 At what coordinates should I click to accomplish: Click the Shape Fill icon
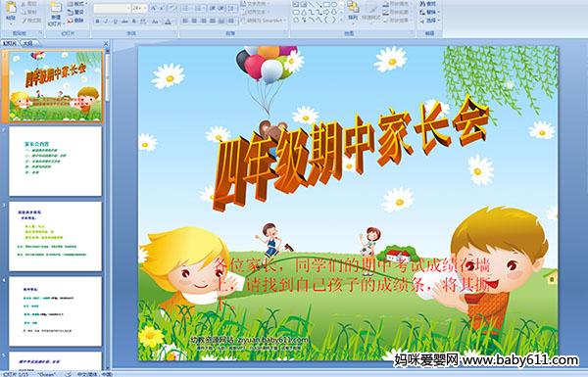tap(386, 4)
